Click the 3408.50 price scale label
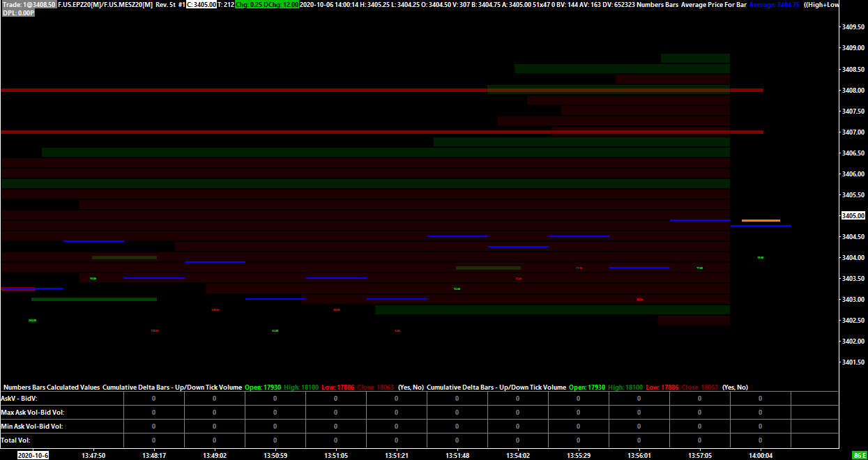The width and height of the screenshot is (868, 460). (x=853, y=69)
